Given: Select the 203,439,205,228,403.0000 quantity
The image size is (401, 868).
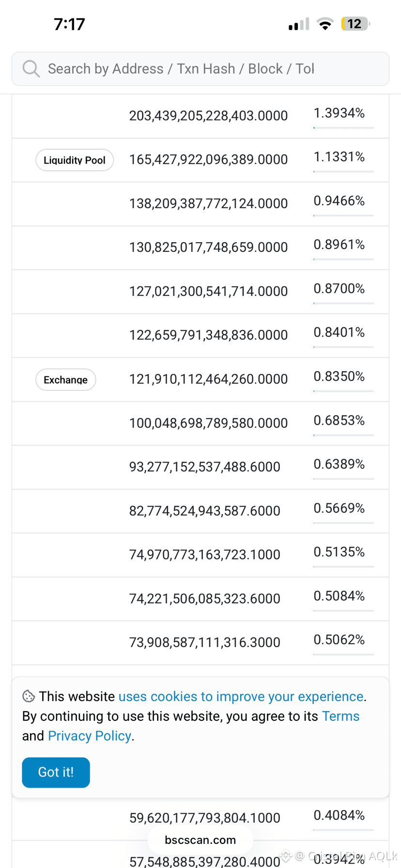Looking at the screenshot, I should [208, 116].
